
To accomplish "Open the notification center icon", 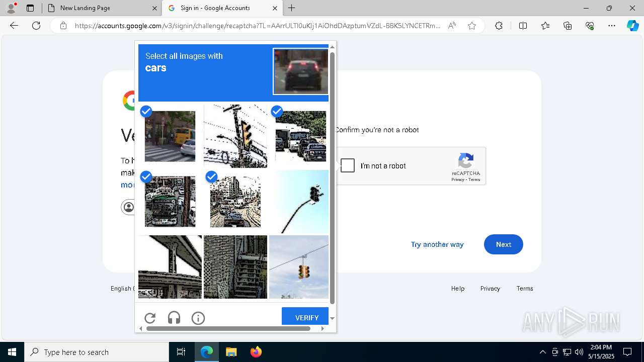I will (627, 352).
